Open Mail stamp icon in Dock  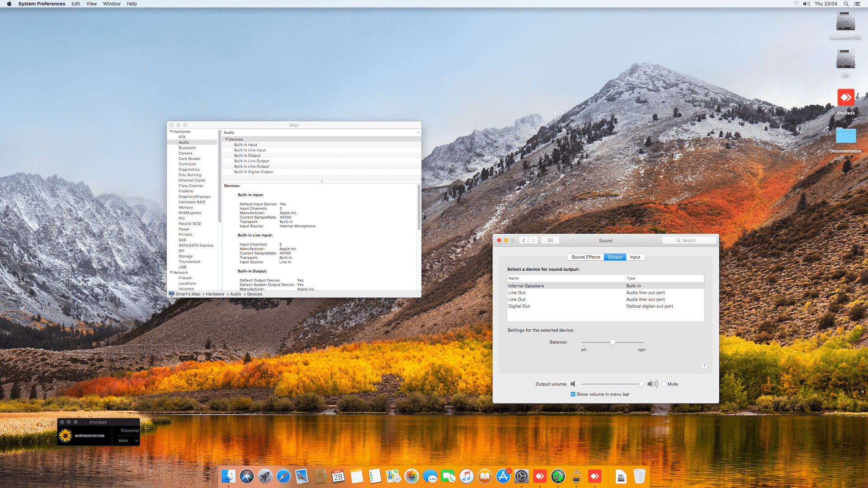[x=302, y=476]
